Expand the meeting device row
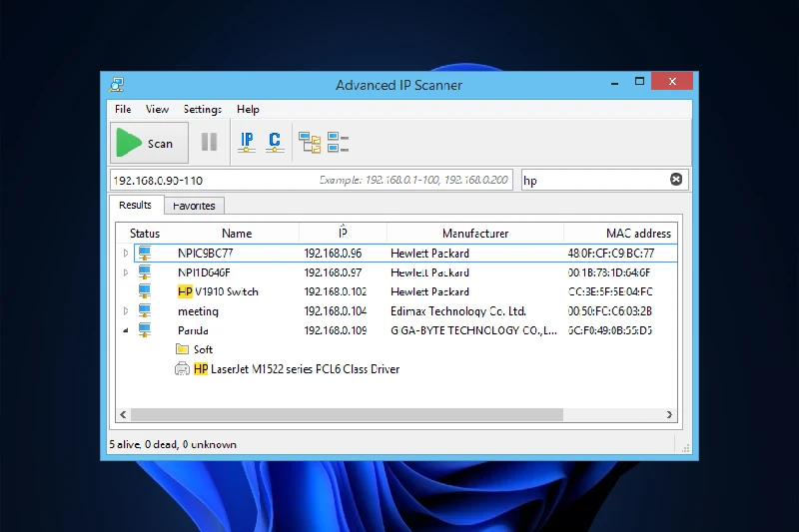 [x=126, y=311]
